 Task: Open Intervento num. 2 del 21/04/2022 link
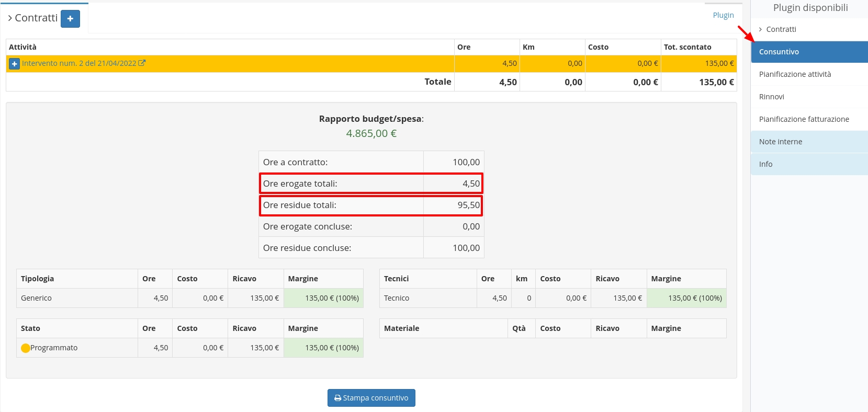[78, 63]
